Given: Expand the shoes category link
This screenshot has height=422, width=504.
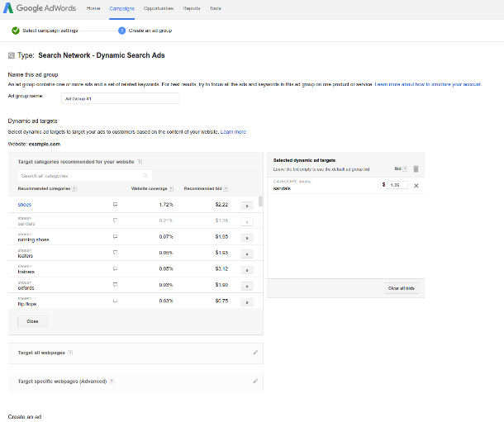Looking at the screenshot, I should [24, 203].
